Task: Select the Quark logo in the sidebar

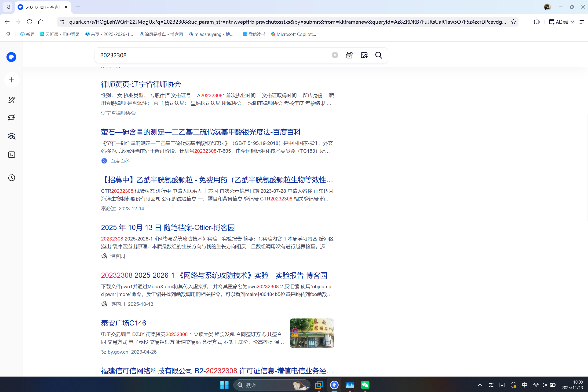Action: pyautogui.click(x=11, y=57)
